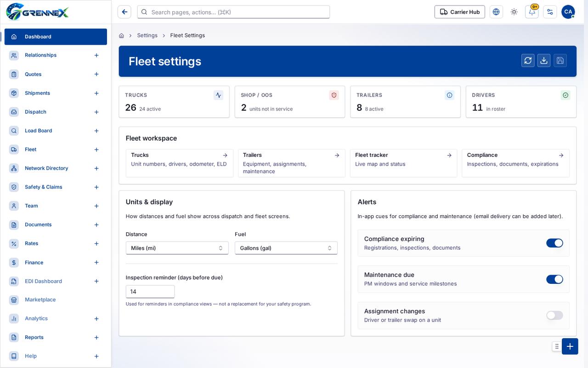The height and width of the screenshot is (368, 588).
Task: Open the Trailers workspace card
Action: (x=292, y=163)
